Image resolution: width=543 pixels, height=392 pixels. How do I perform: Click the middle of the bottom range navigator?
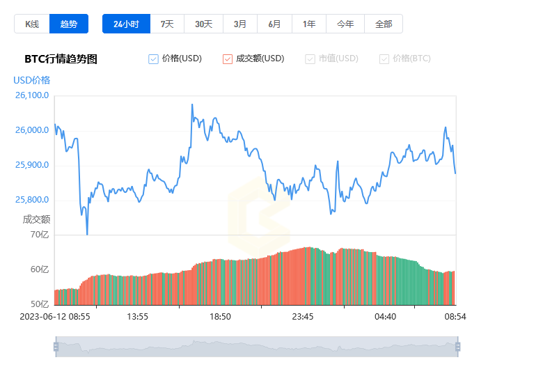pos(256,347)
